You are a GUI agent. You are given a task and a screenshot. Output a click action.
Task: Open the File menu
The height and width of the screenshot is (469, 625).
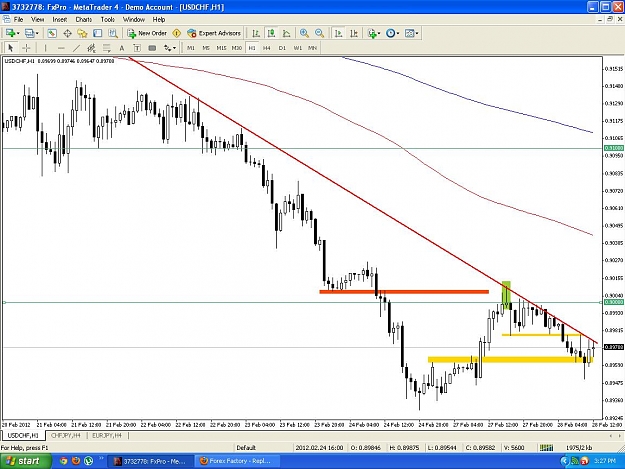point(18,20)
